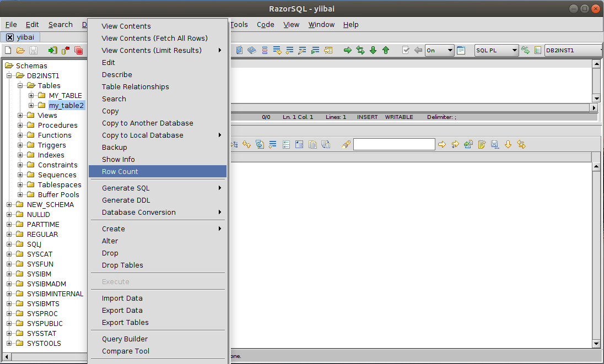604x364 pixels.
Task: Click the open folder icon in toolbar
Action: [x=20, y=50]
